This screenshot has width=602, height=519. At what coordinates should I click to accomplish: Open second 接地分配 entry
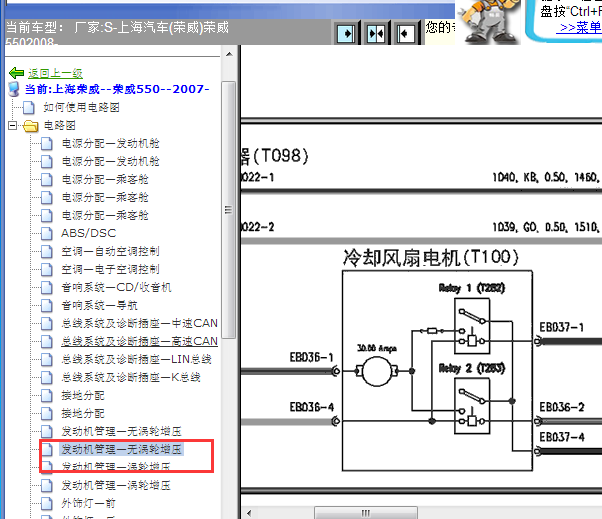83,413
